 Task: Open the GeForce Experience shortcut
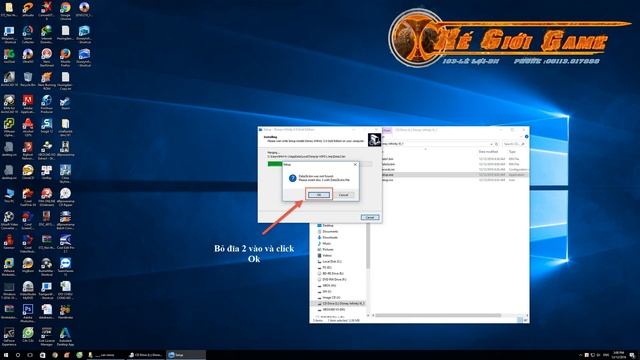pos(9,336)
